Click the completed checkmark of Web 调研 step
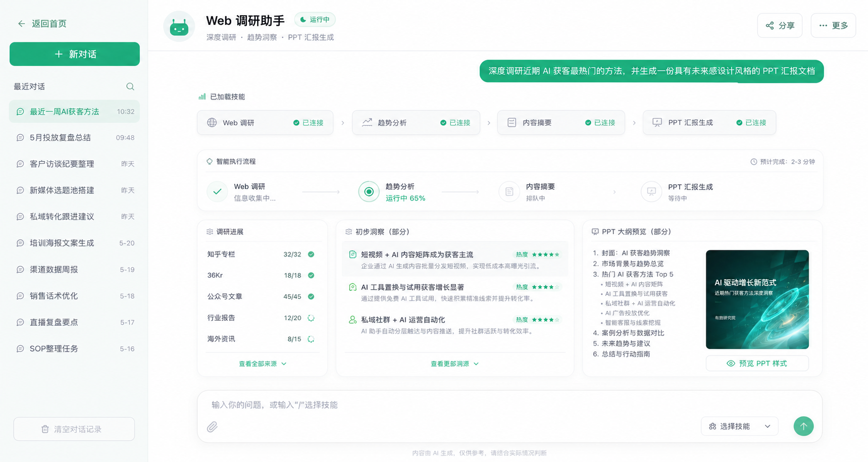 [x=217, y=192]
